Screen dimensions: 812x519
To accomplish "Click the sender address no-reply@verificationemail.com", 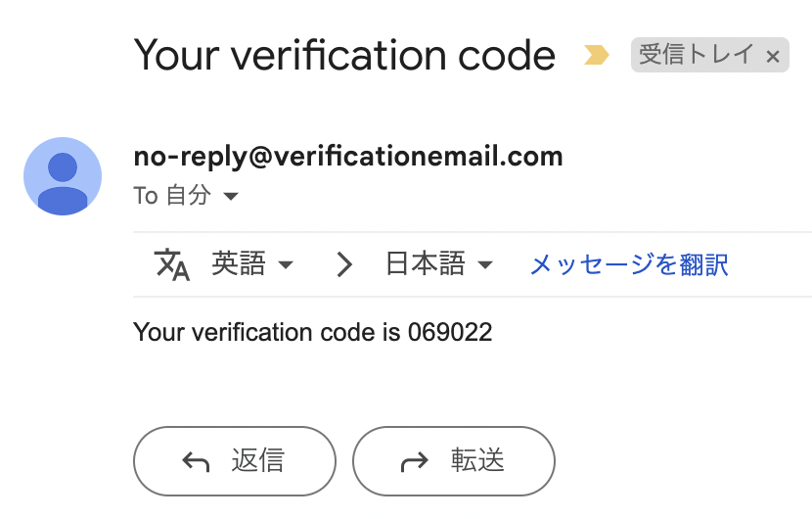I will (x=348, y=156).
